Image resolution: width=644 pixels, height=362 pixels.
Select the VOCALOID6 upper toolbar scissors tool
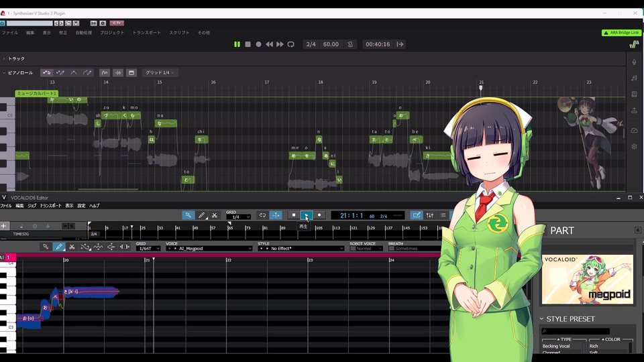pyautogui.click(x=215, y=215)
